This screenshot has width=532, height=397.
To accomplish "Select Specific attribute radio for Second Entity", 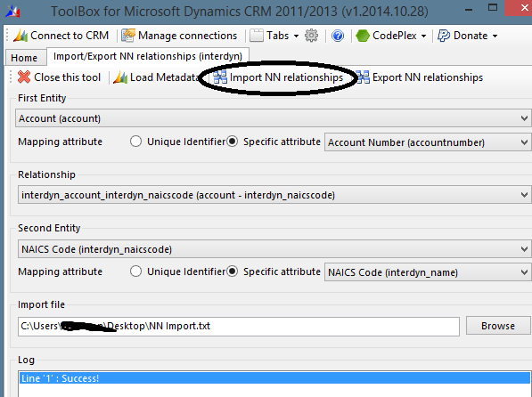I will pos(232,271).
